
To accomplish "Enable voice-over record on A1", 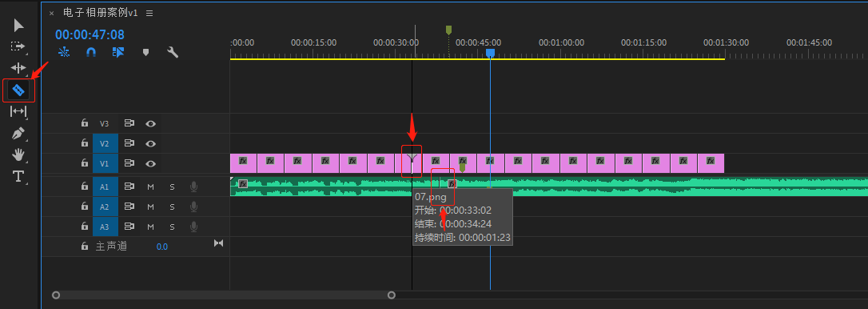I will click(193, 187).
